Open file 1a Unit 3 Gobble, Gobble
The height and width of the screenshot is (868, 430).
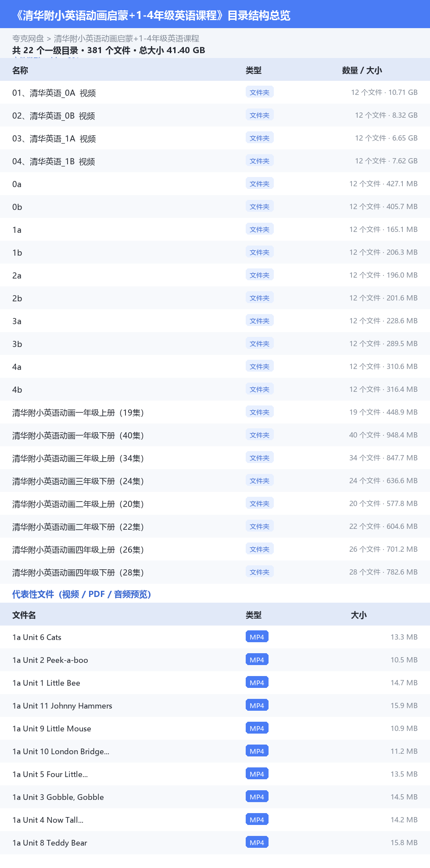(x=58, y=797)
